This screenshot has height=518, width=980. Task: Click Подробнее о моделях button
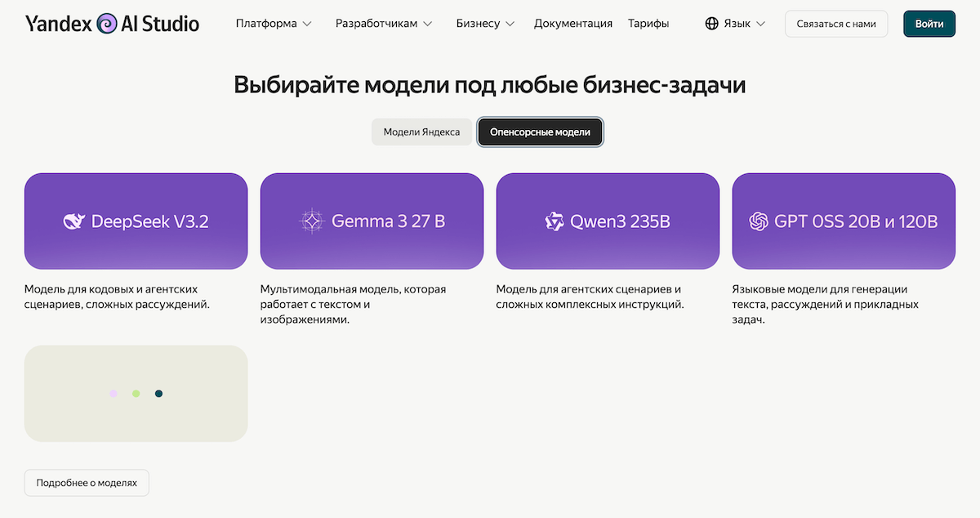pyautogui.click(x=87, y=482)
